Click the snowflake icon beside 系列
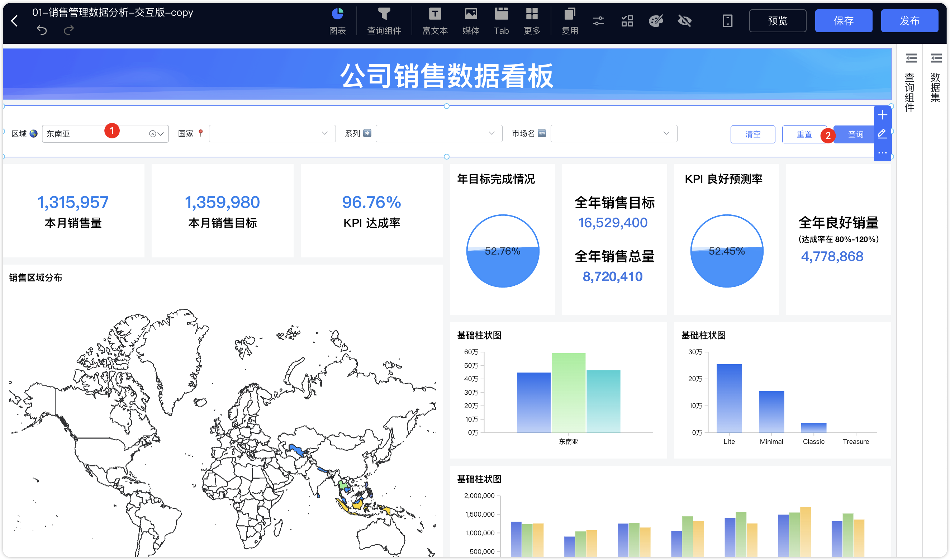This screenshot has width=950, height=560. coord(367,133)
